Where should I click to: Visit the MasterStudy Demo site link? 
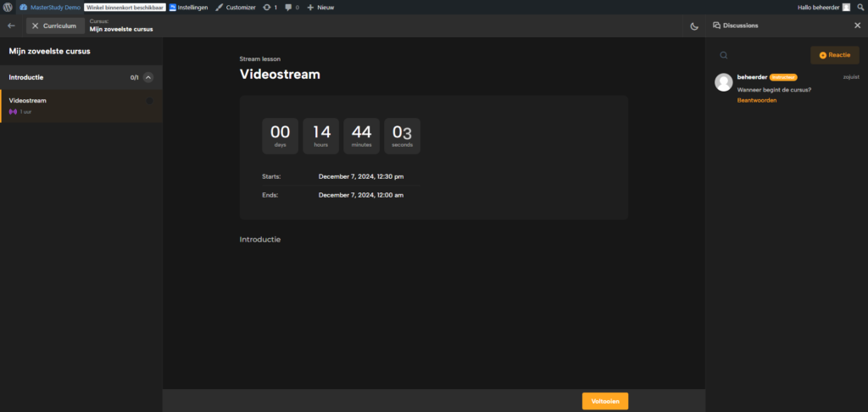[50, 7]
